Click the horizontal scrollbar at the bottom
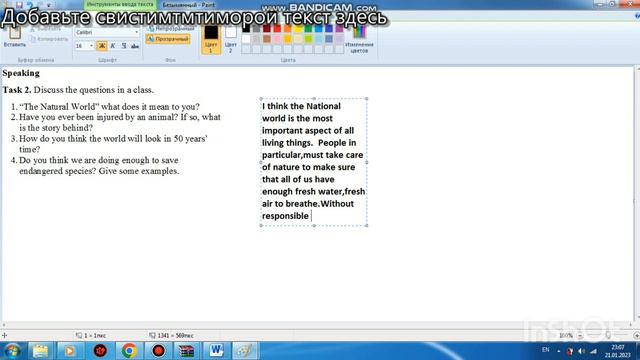 318,325
